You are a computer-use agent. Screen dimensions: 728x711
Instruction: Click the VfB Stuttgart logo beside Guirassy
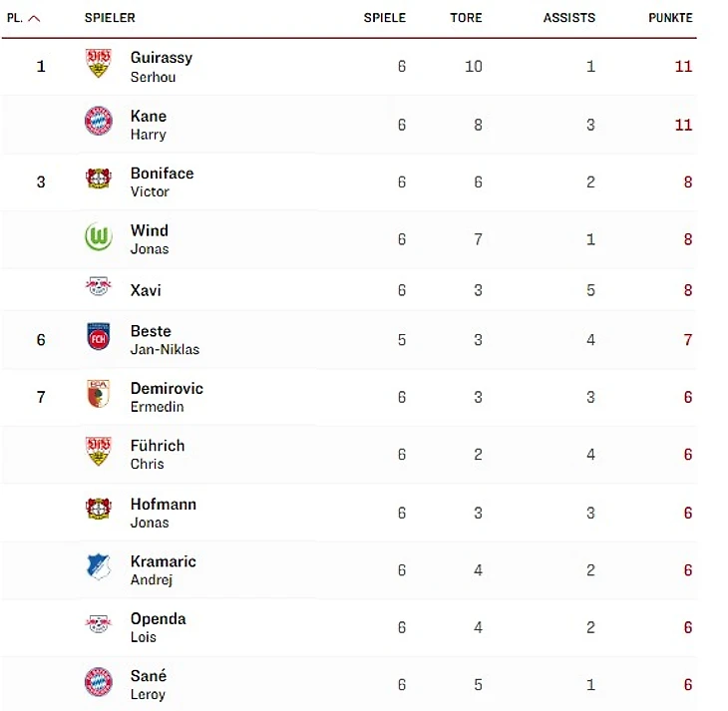click(98, 65)
